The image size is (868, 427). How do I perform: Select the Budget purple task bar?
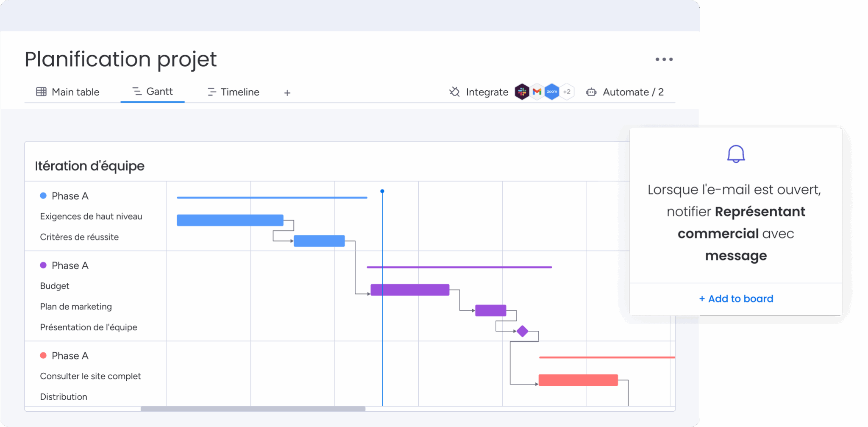pyautogui.click(x=410, y=290)
